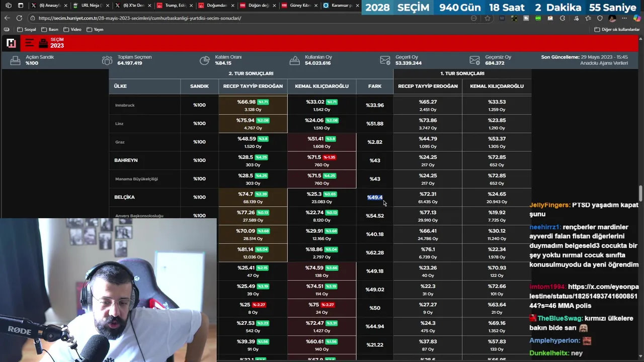Click the %54.52 difference value

point(375,216)
